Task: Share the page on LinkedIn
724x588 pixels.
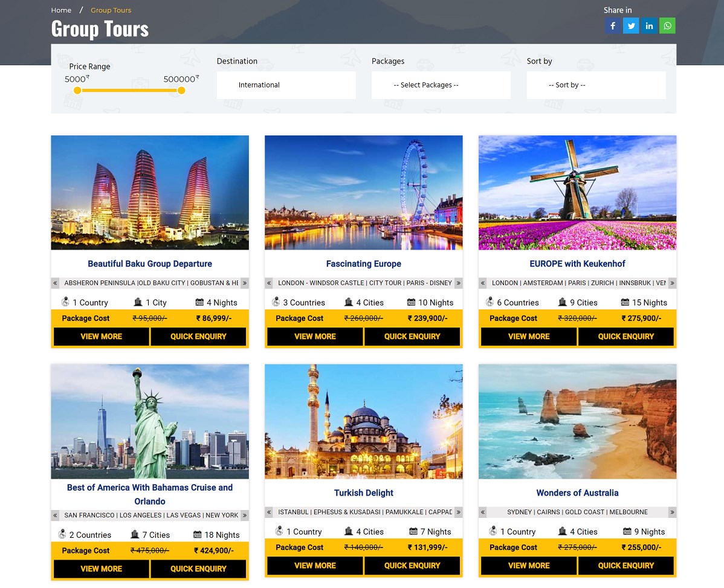Action: pyautogui.click(x=649, y=25)
